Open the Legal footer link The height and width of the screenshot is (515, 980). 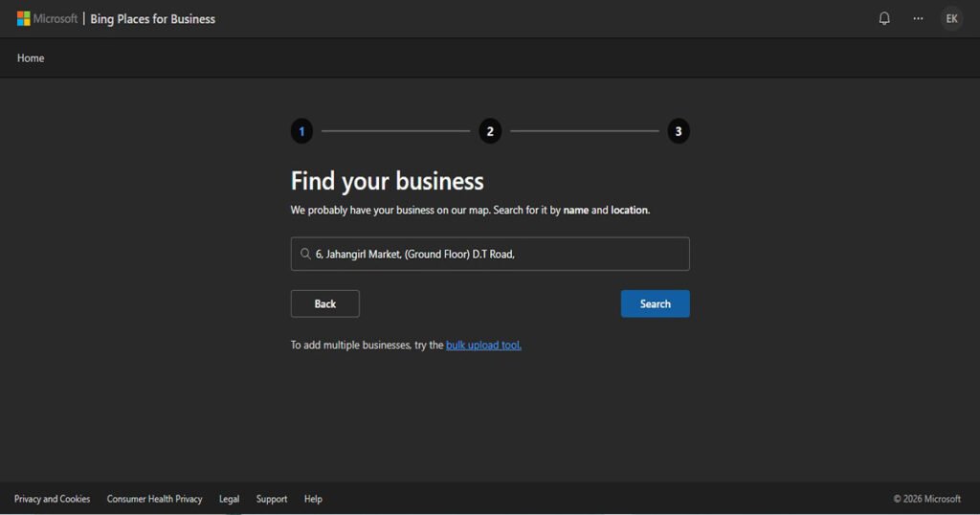tap(229, 499)
